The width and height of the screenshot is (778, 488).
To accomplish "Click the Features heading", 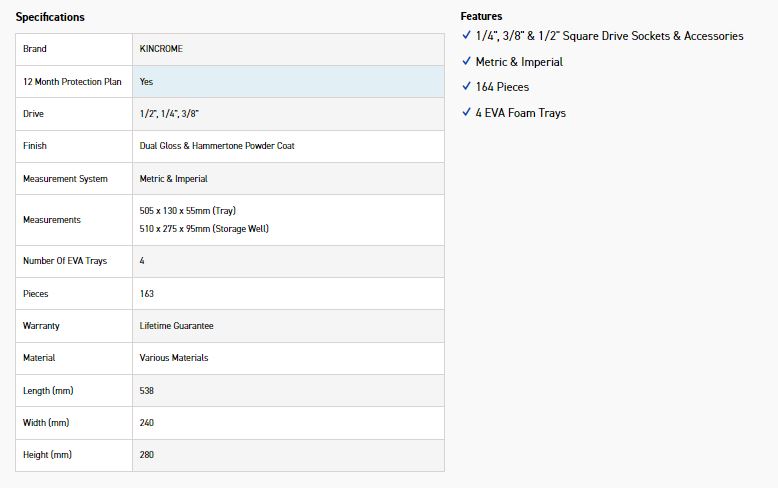I will tap(481, 16).
